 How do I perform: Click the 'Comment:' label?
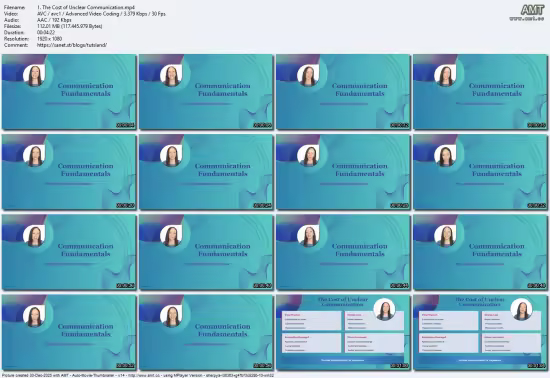pos(16,45)
